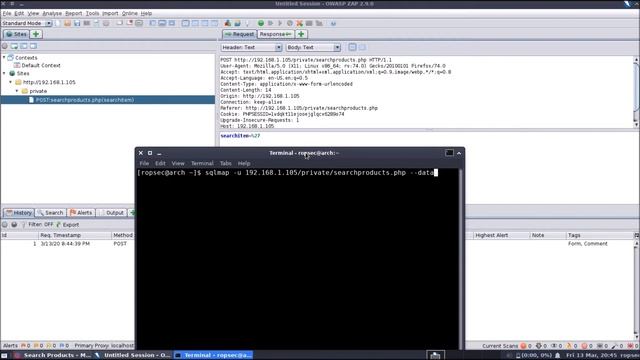
Task: Click the split-view icon beside Body dropdown
Action: click(352, 47)
